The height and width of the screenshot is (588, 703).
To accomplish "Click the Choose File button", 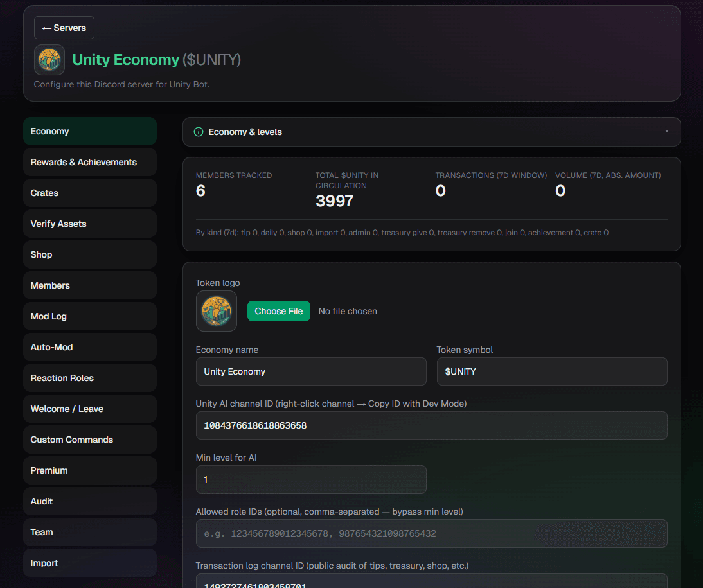I will click(278, 311).
